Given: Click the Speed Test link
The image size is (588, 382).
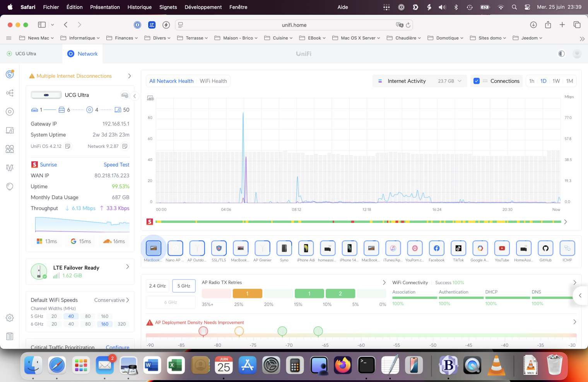Looking at the screenshot, I should point(116,164).
